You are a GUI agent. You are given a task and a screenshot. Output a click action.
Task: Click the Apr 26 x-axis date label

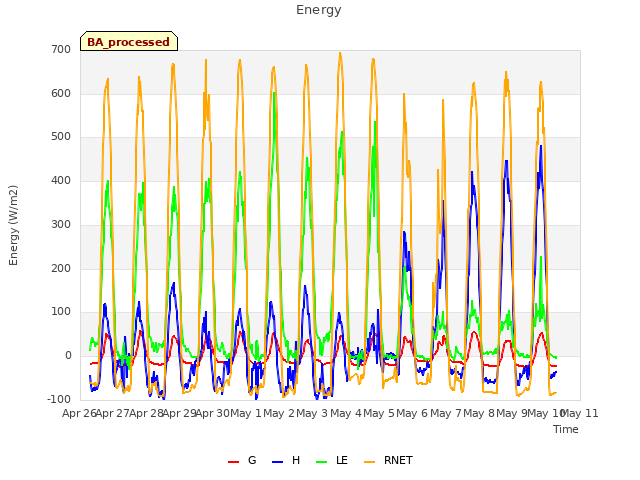(x=79, y=413)
